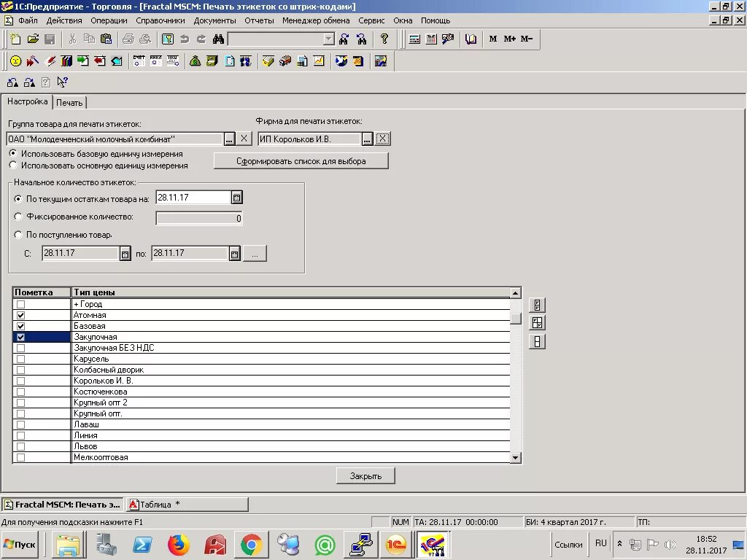Open the toolbar search combo box dropdown

329,39
